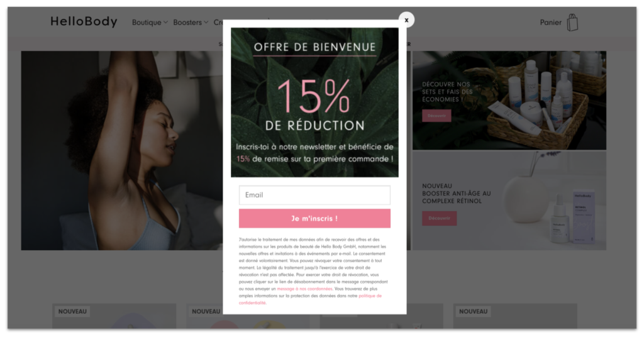Screen dimensions: 644x337
Task: Click the Panier cart label
Action: (550, 23)
